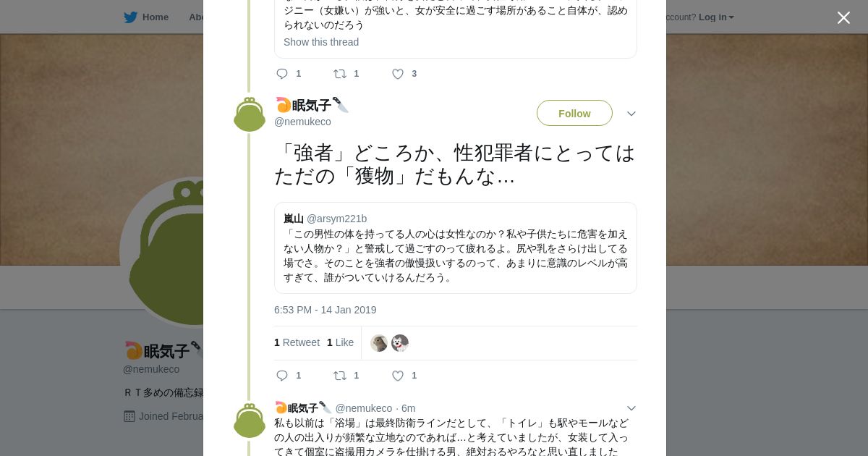The image size is (868, 456).
Task: Open the Log in dropdown
Action: [716, 17]
